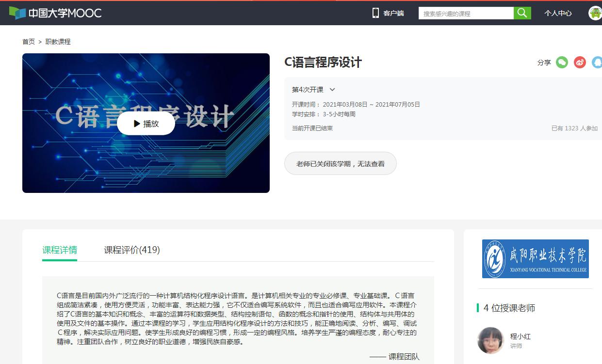
Task: Switch to 课程详情 tab
Action: (60, 250)
